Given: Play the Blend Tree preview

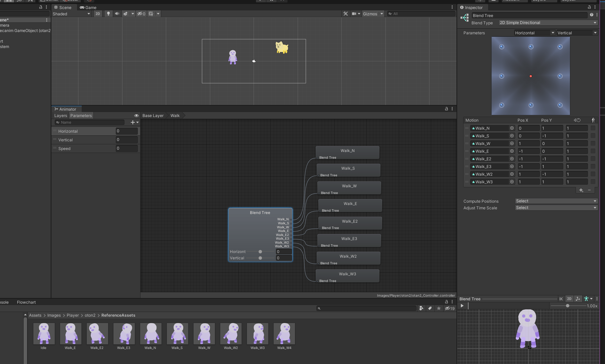Looking at the screenshot, I should (462, 306).
